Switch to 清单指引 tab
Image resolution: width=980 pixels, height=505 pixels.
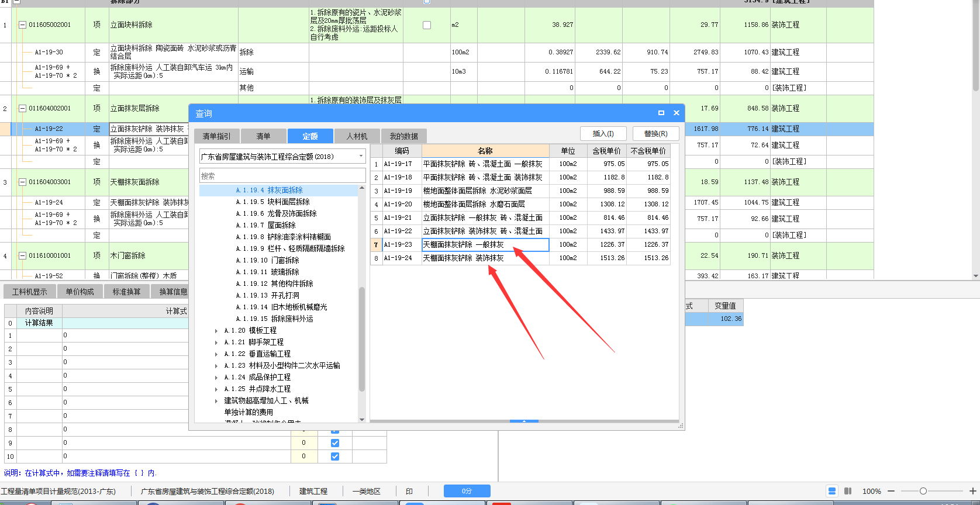[216, 136]
